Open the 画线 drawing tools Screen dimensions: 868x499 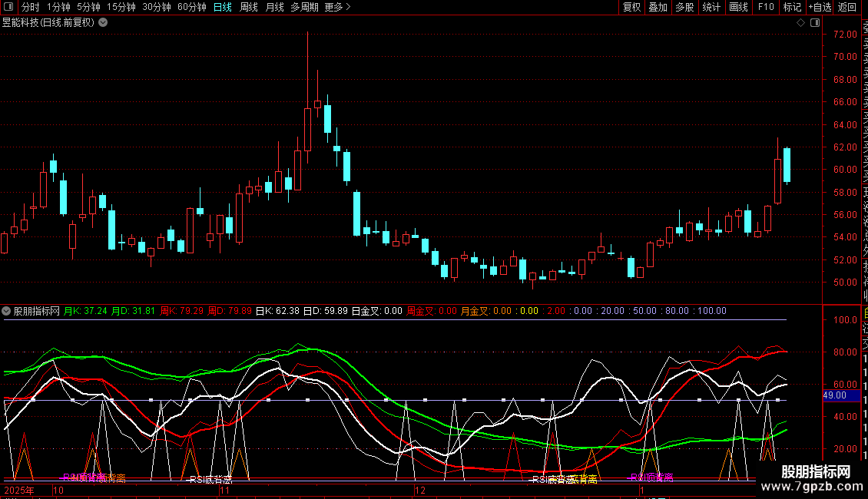pyautogui.click(x=738, y=7)
